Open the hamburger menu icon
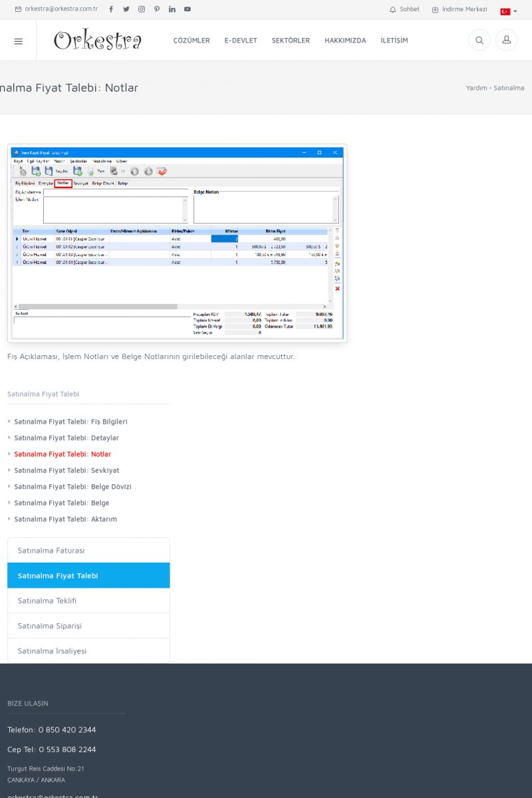 pyautogui.click(x=18, y=41)
